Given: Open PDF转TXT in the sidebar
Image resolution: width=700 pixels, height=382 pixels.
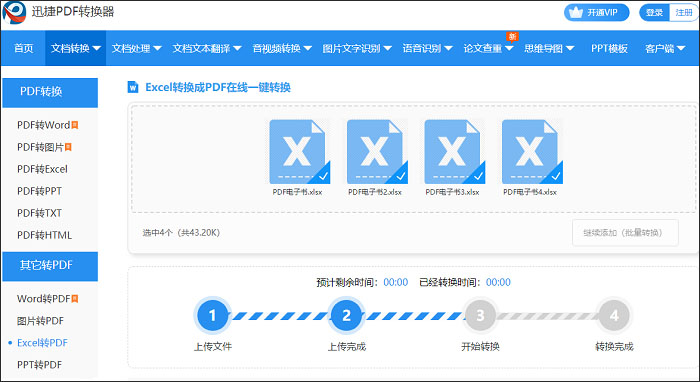Looking at the screenshot, I should pos(39,213).
